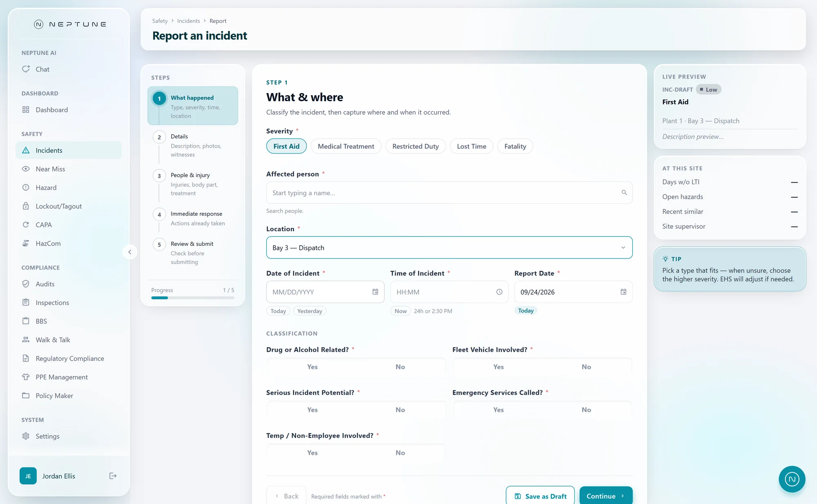This screenshot has height=504, width=817.
Task: Click the CAPA refresh icon
Action: coord(26,225)
